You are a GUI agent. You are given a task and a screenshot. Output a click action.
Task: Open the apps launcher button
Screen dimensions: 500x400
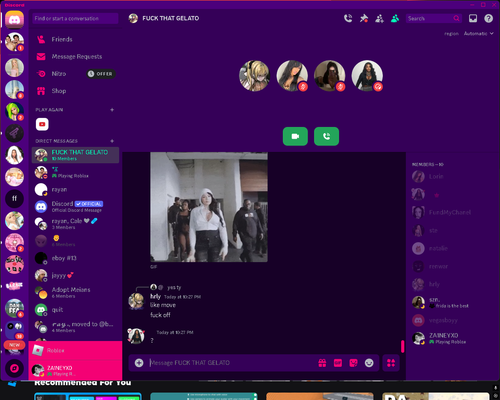point(391,363)
